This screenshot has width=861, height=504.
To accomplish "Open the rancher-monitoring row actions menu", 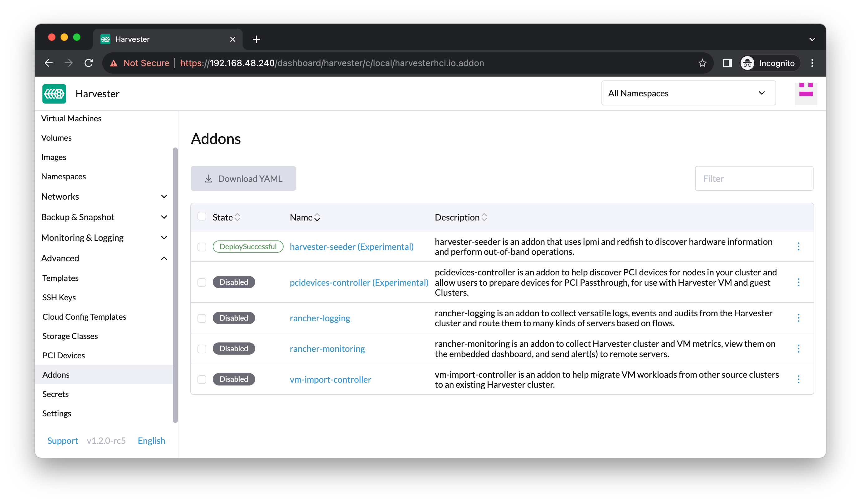I will (x=798, y=349).
